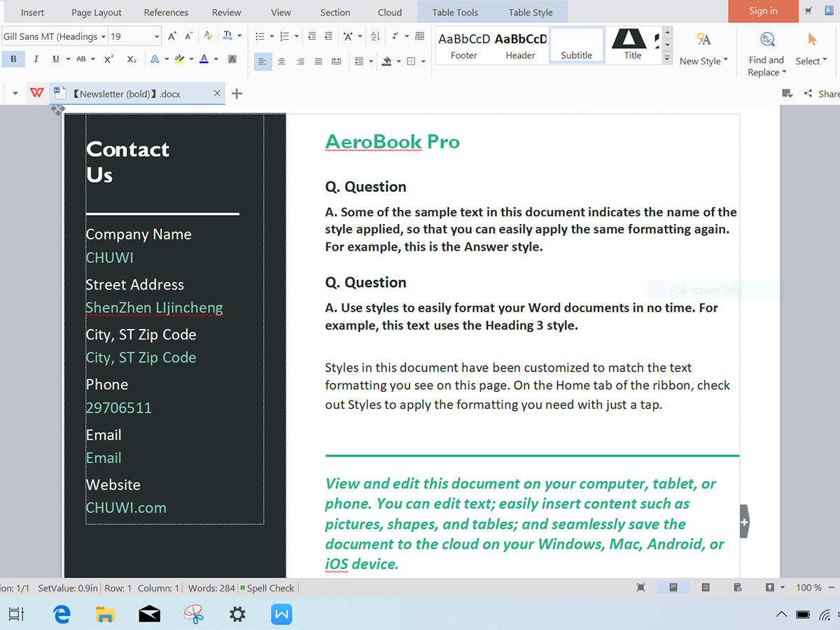Toggle Bold formatting button

point(13,59)
